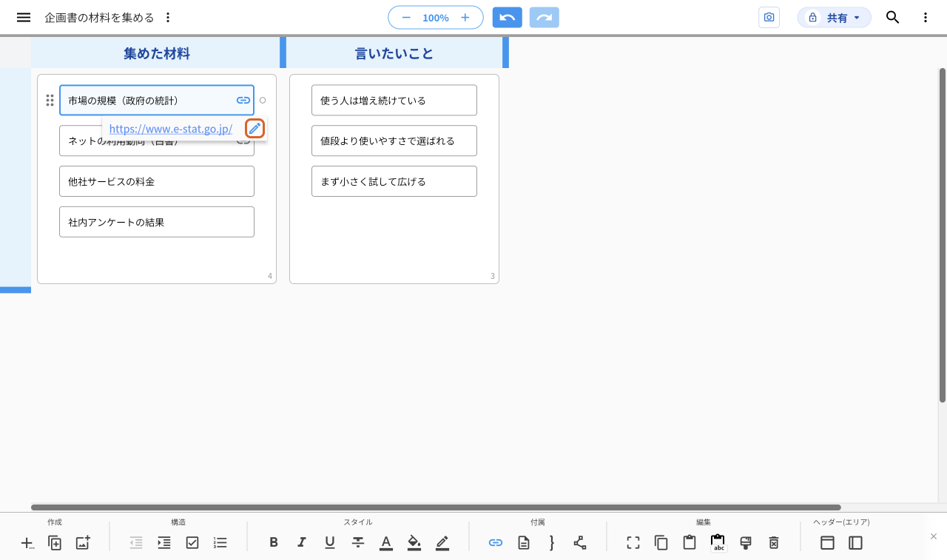Attach a note with document icon
Viewport: 947px width, 560px height.
(524, 543)
